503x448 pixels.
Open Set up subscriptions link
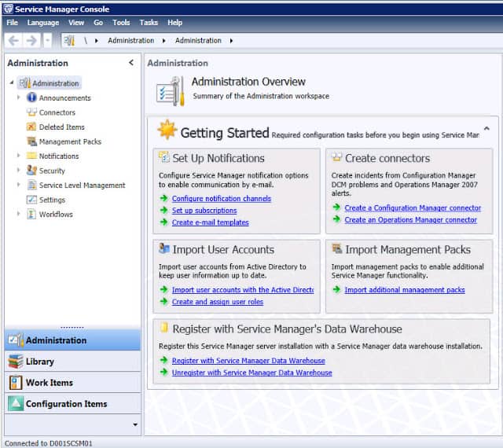204,211
